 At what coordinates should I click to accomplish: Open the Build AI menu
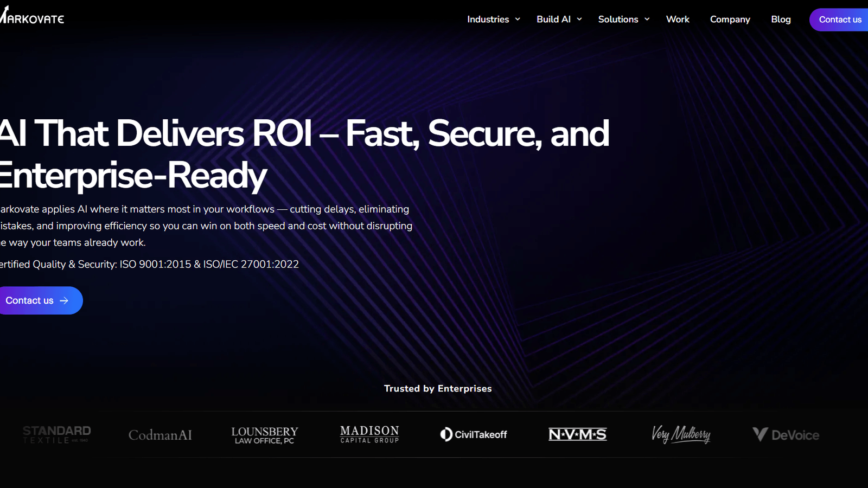553,19
